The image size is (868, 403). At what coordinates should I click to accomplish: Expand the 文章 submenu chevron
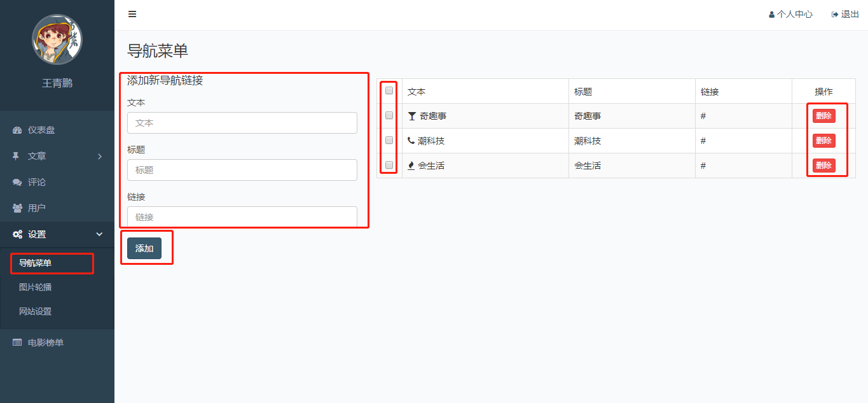[100, 156]
